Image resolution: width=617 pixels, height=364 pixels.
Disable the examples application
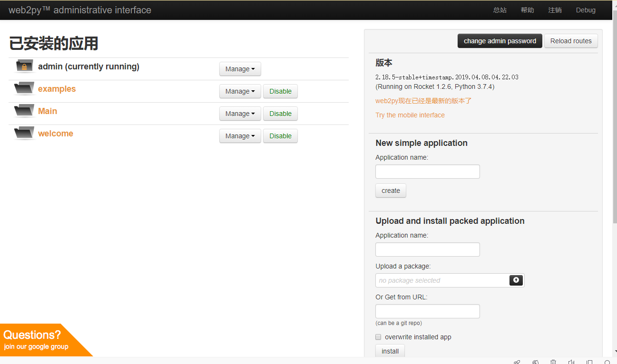[280, 91]
